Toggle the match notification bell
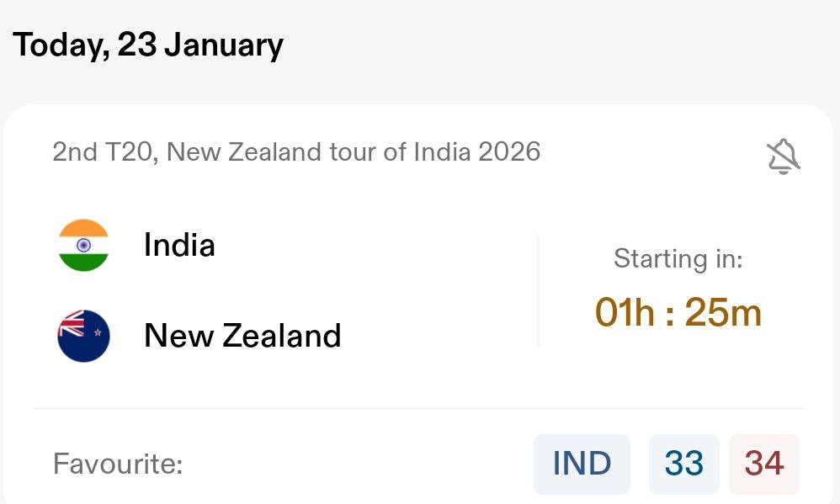Screen dimensions: 840x504 (783, 157)
